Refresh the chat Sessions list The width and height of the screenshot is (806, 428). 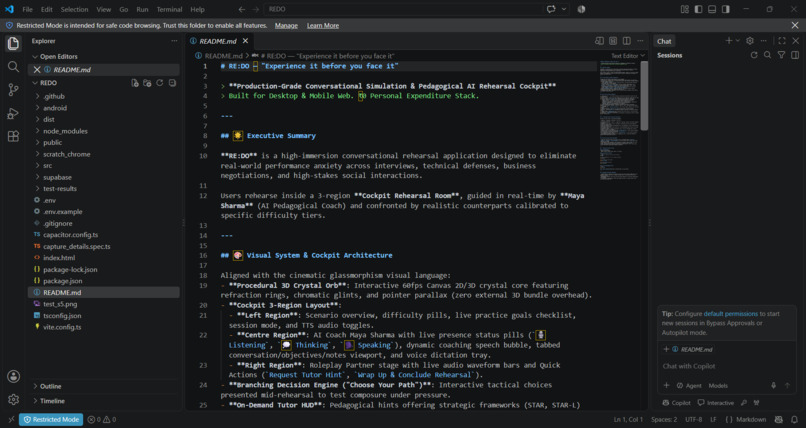click(x=754, y=55)
